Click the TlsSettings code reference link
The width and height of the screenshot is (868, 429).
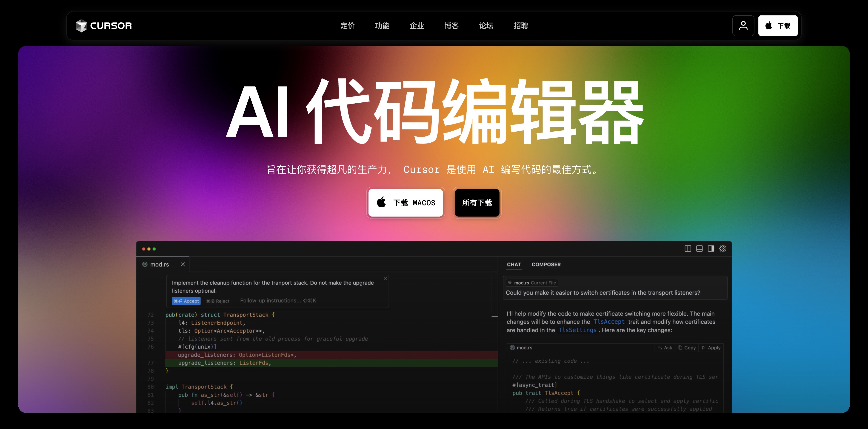(577, 330)
